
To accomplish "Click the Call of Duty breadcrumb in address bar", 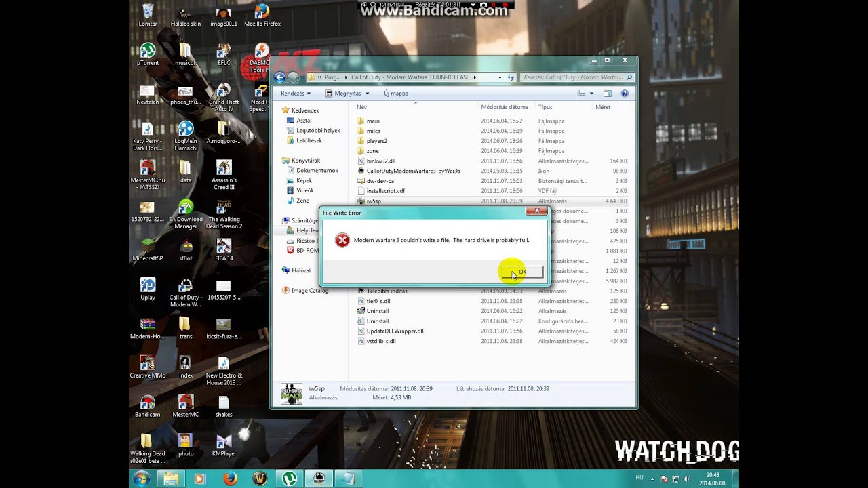I will click(x=410, y=77).
